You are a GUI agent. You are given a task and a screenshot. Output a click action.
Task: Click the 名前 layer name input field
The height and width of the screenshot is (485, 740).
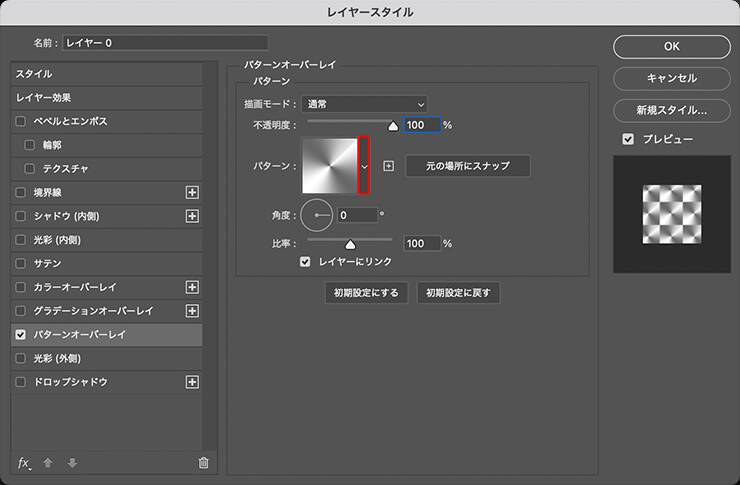point(165,43)
